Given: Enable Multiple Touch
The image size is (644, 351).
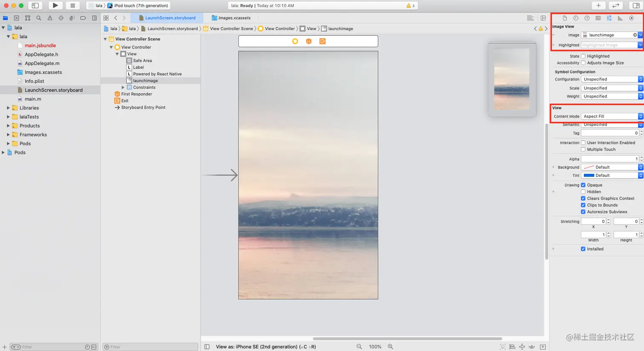Looking at the screenshot, I should coord(583,150).
